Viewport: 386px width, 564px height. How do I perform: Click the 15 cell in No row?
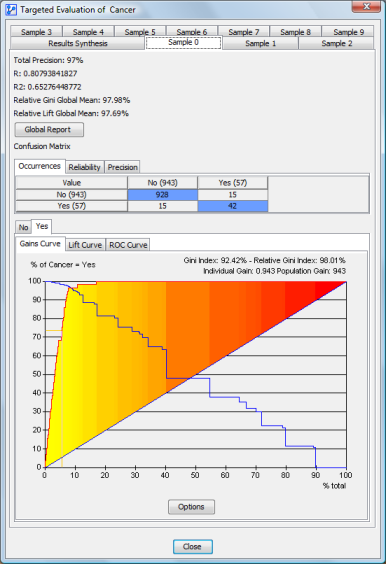pyautogui.click(x=232, y=195)
